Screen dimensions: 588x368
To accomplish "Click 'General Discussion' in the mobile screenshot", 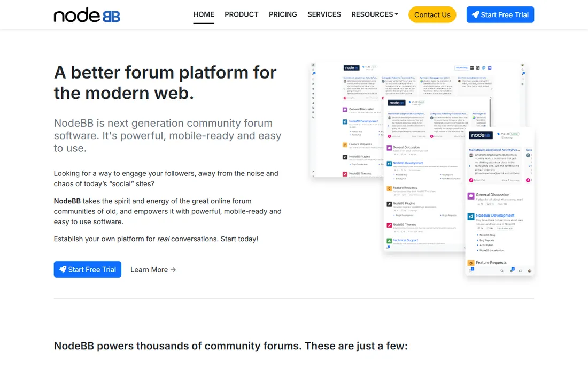I will [492, 195].
